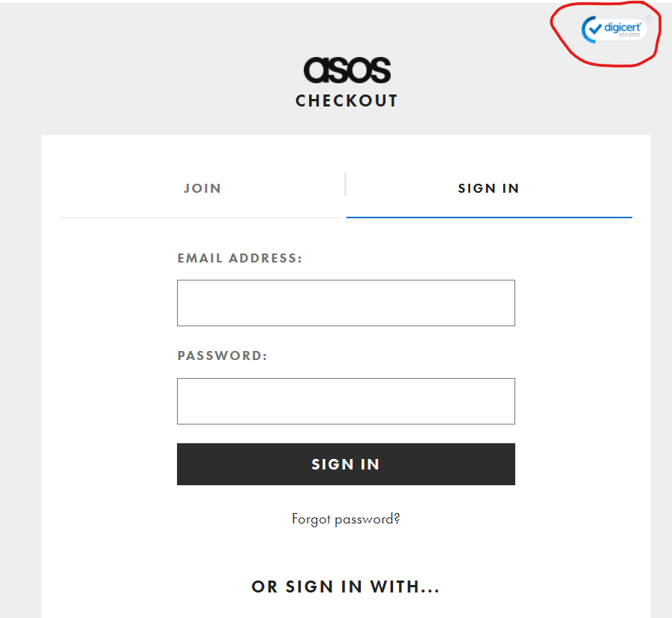The width and height of the screenshot is (672, 618).
Task: Focus the Password input field
Action: 346,401
